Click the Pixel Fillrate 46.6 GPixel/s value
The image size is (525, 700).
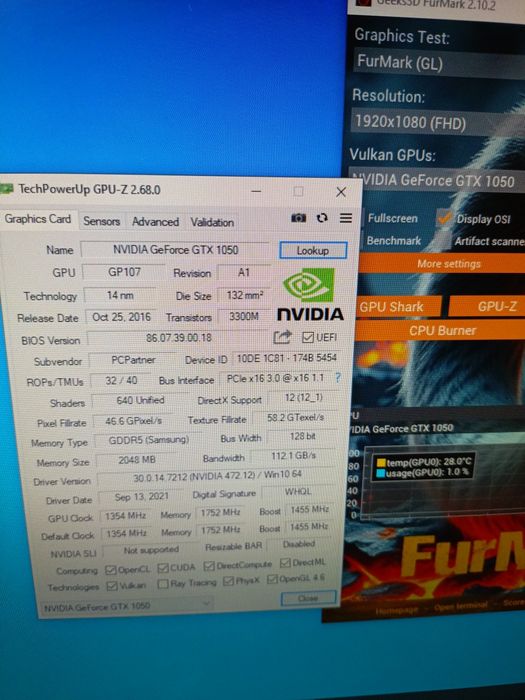point(133,421)
